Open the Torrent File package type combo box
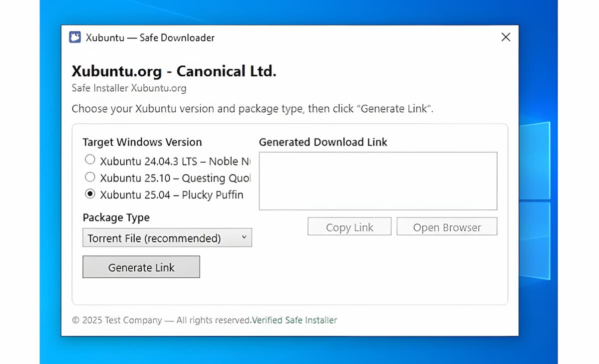The image size is (599, 364). click(167, 238)
